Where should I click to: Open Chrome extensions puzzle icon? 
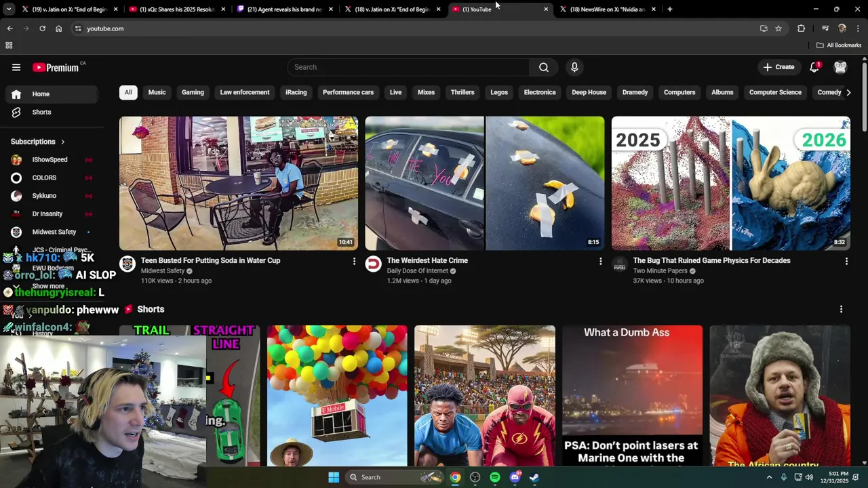802,28
